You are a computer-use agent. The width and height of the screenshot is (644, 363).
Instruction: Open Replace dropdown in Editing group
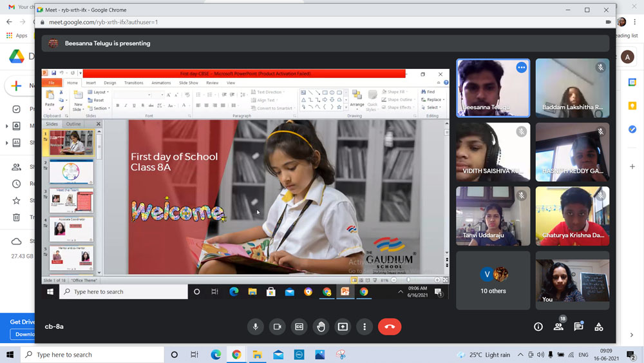pyautogui.click(x=433, y=99)
